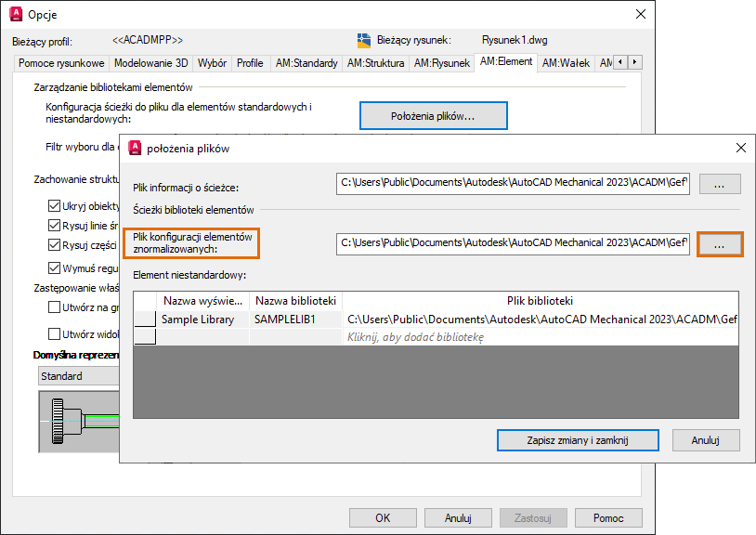Click 'Kliknij, aby dodać bibliotekę' row
756x535 pixels.
(541, 337)
